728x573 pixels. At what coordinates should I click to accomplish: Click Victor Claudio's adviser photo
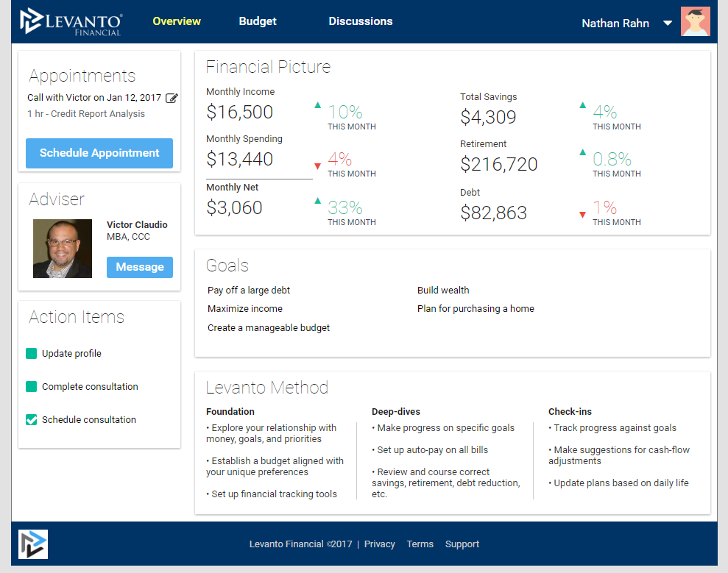tap(63, 249)
